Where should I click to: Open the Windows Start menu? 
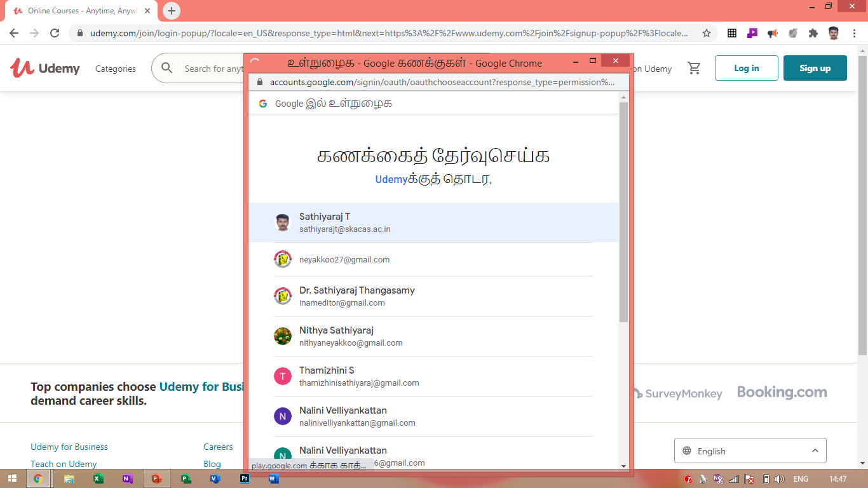(x=12, y=478)
